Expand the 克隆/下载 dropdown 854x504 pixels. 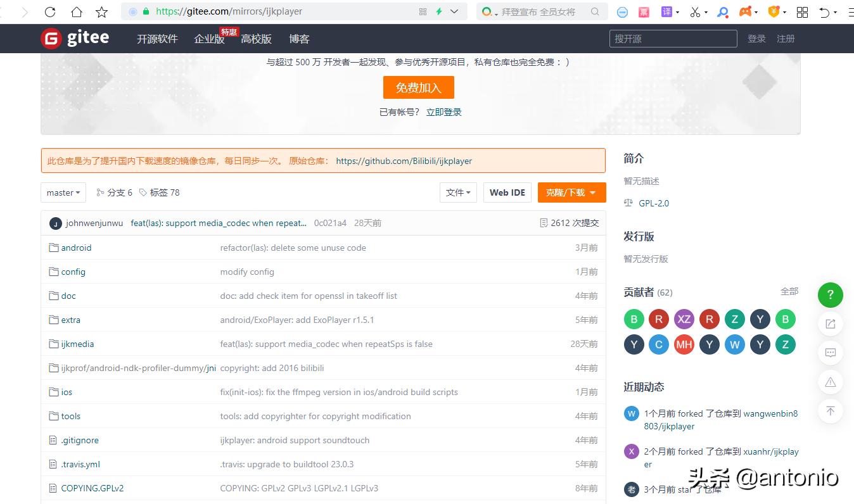click(x=571, y=192)
